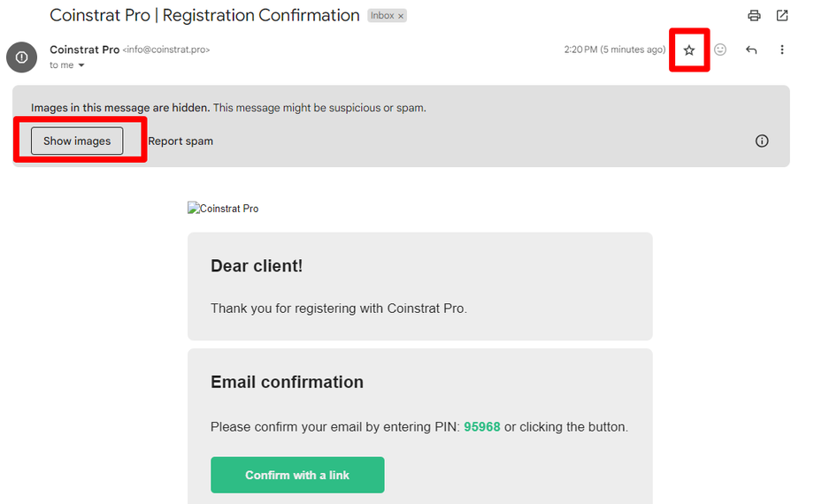Remove the Inbox label with its x
This screenshot has width=814, height=504.
[x=400, y=17]
